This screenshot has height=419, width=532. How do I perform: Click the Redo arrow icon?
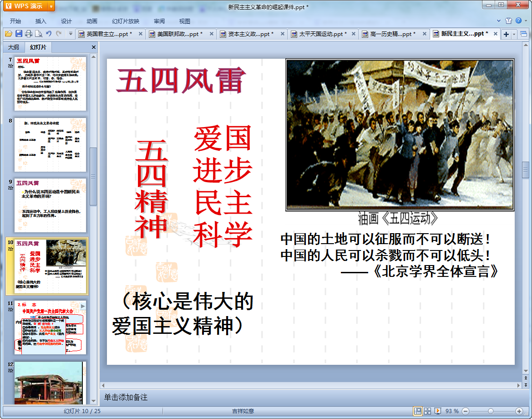[x=59, y=34]
